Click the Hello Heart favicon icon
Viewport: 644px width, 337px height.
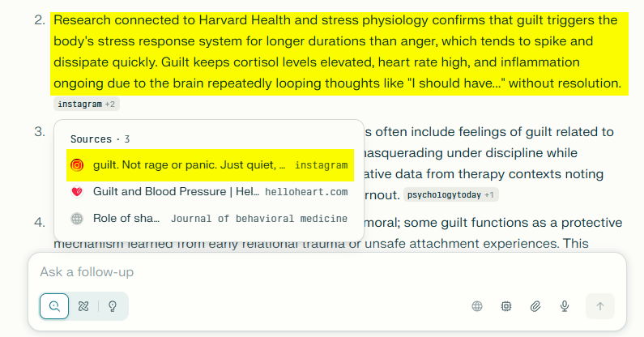tap(77, 192)
